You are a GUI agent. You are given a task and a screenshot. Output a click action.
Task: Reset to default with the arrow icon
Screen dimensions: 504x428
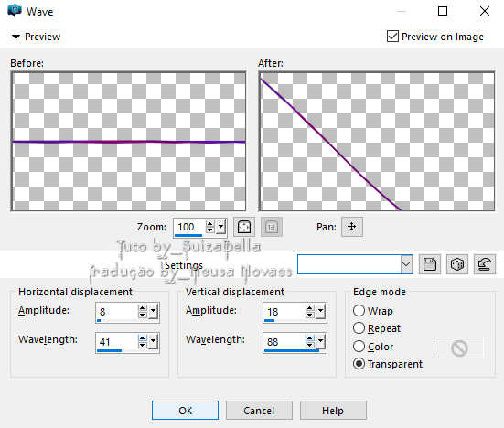point(485,264)
